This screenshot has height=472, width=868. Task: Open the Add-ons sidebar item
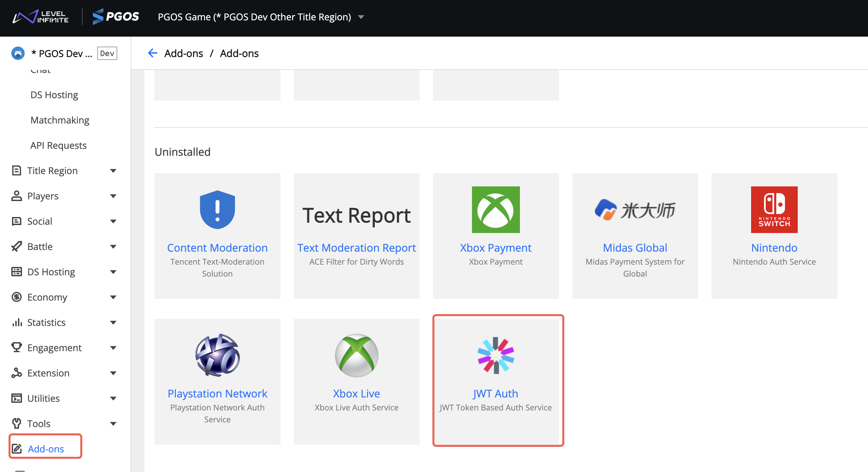click(46, 448)
